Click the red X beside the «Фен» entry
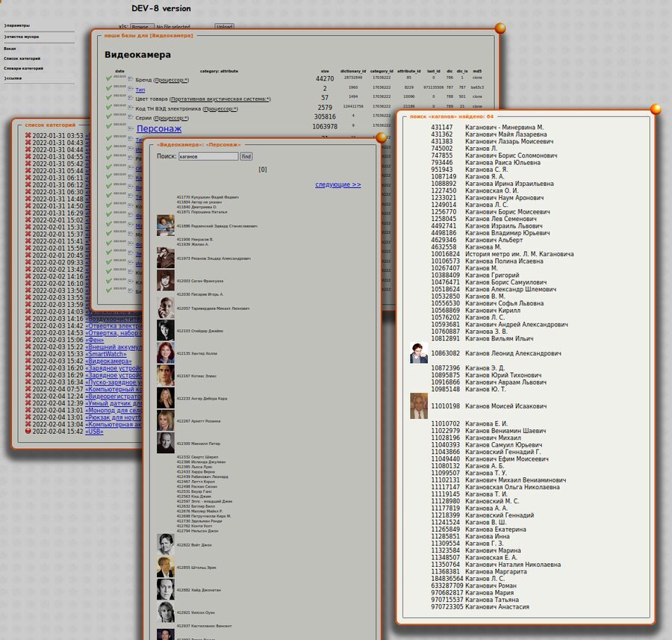Screen dimensions: 672x640 pos(28,340)
